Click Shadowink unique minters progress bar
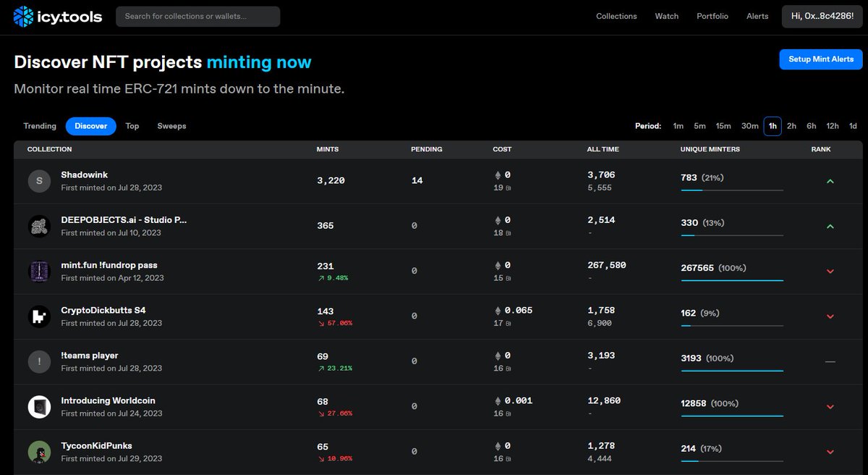The width and height of the screenshot is (868, 475). coord(732,190)
